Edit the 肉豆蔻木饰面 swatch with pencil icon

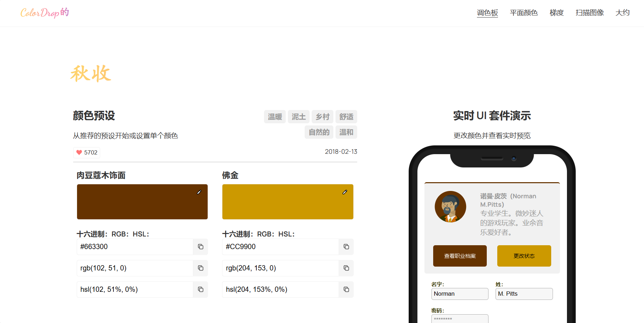click(x=199, y=192)
